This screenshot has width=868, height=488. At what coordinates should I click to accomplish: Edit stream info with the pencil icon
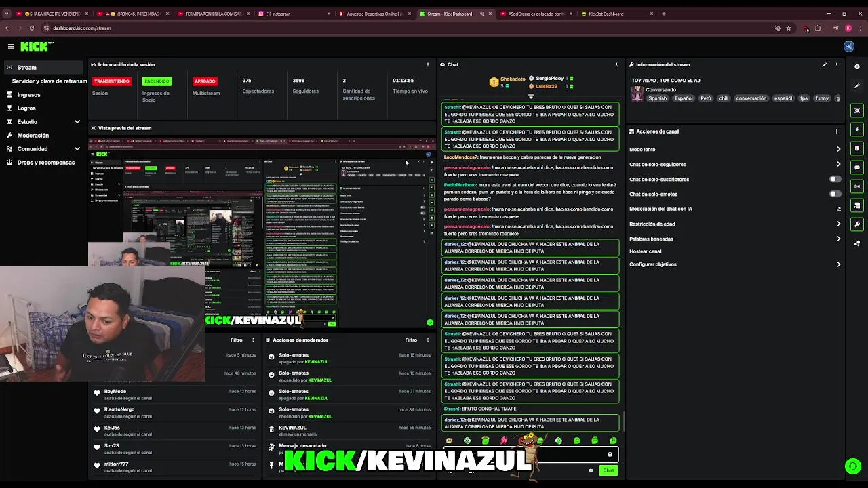click(825, 64)
